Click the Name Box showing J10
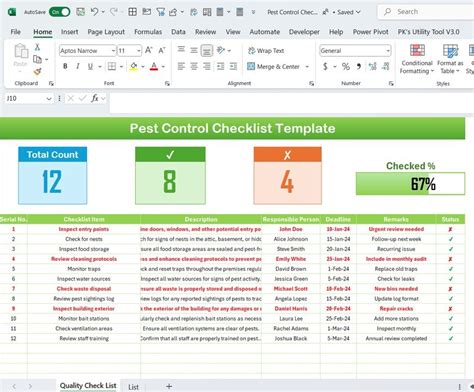This screenshot has height=392, width=474. tap(29, 98)
